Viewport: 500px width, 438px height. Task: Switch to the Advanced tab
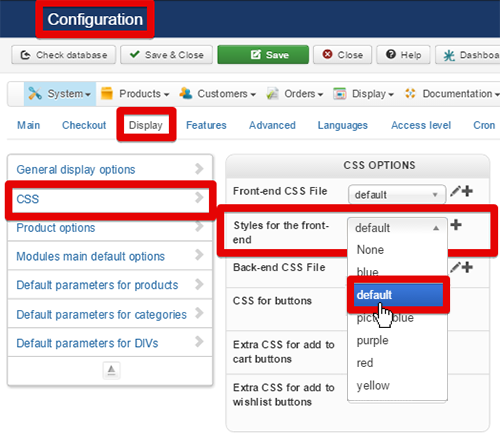coord(272,125)
